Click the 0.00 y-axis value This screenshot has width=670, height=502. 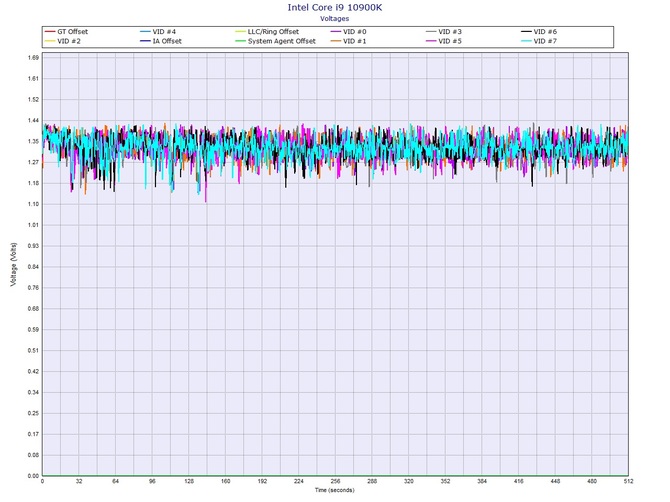pyautogui.click(x=34, y=476)
